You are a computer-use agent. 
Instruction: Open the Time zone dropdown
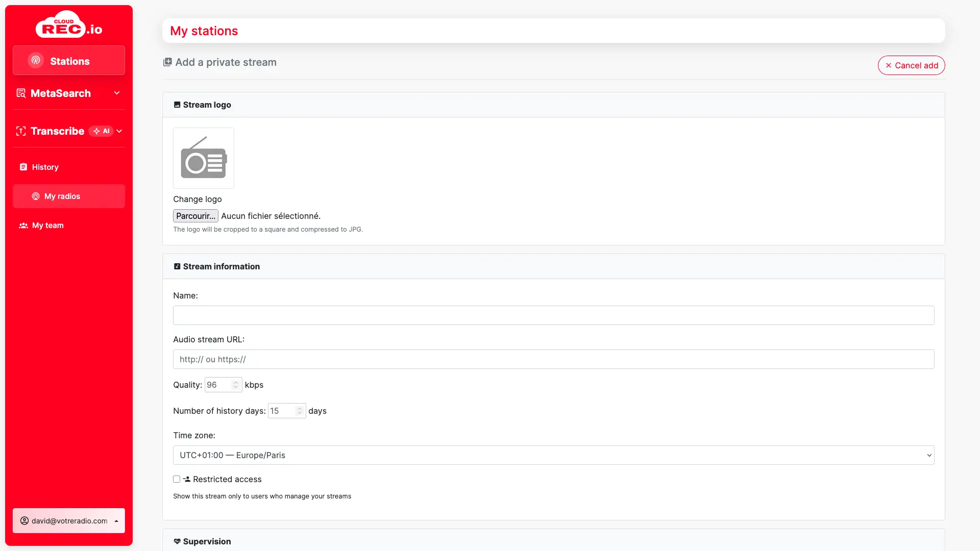(x=553, y=455)
